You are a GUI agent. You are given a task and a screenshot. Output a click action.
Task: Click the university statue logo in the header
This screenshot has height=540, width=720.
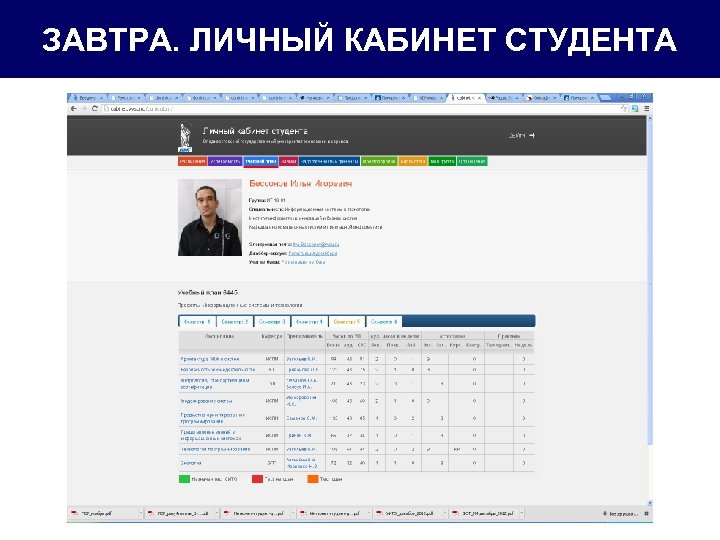coord(185,137)
